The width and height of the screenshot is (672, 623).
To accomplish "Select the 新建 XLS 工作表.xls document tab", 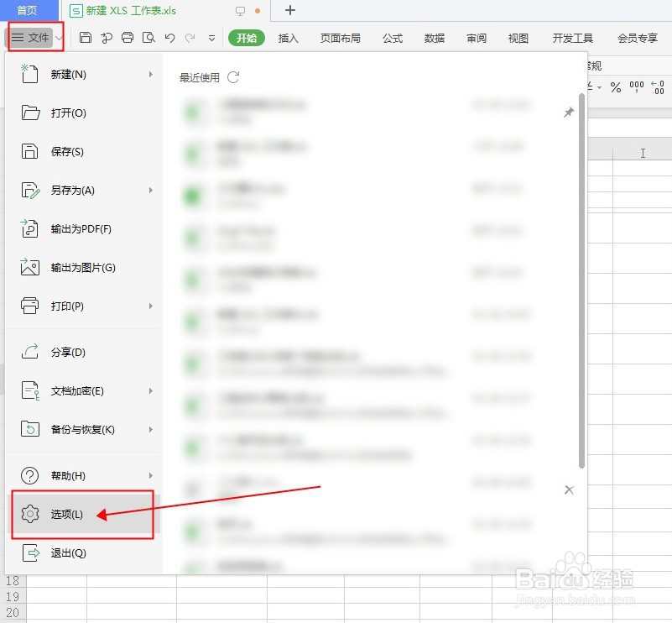I will click(x=131, y=10).
